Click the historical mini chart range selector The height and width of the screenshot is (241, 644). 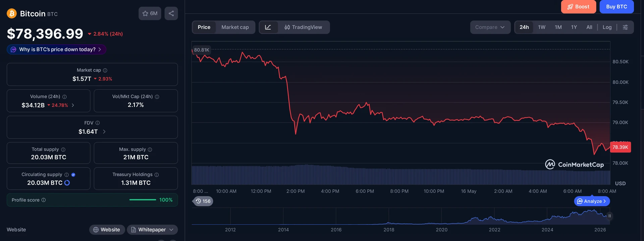coord(401,216)
